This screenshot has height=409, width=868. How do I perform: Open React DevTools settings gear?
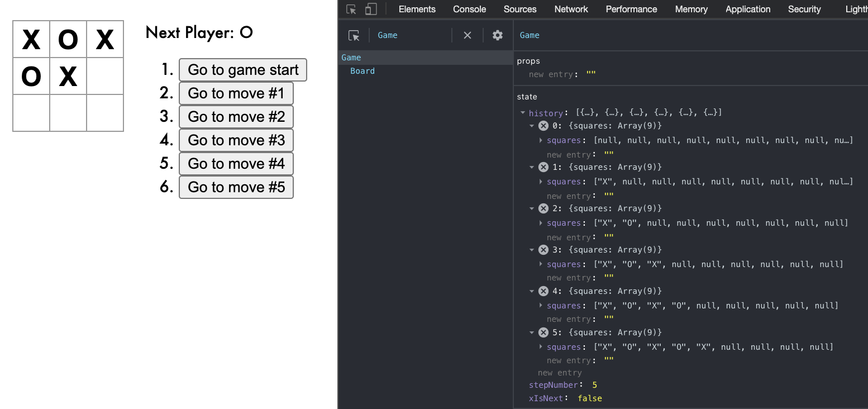pos(498,35)
